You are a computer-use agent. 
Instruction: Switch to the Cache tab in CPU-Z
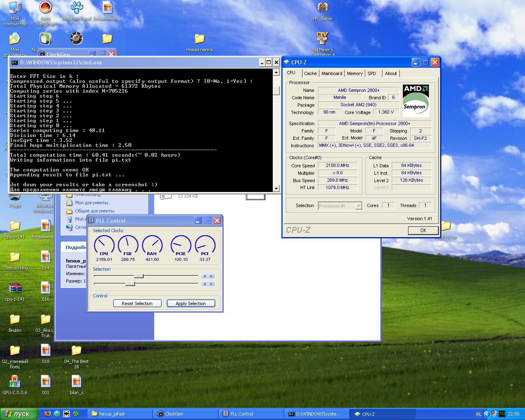coord(310,73)
